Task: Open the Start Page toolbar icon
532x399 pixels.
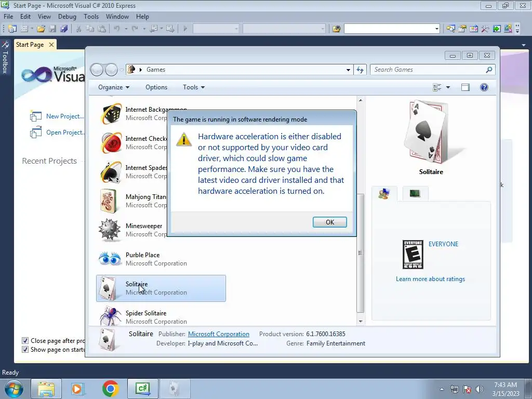Action: [x=497, y=29]
